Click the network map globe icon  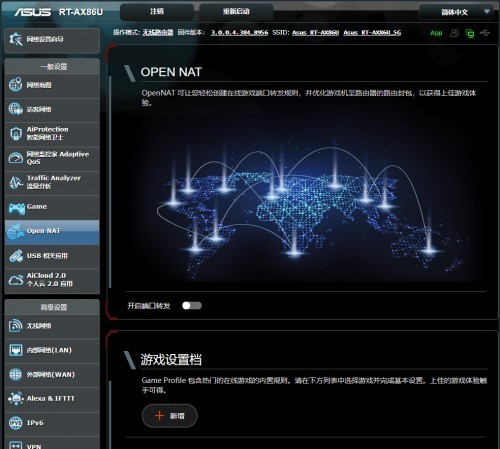tap(16, 85)
